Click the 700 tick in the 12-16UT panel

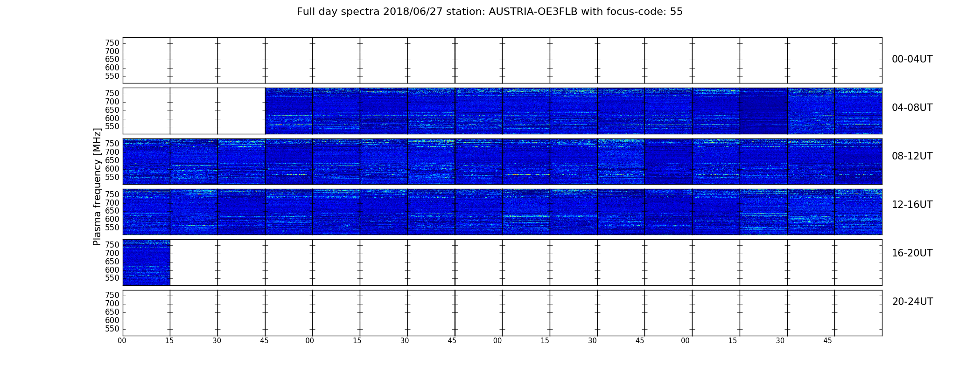[x=112, y=202]
